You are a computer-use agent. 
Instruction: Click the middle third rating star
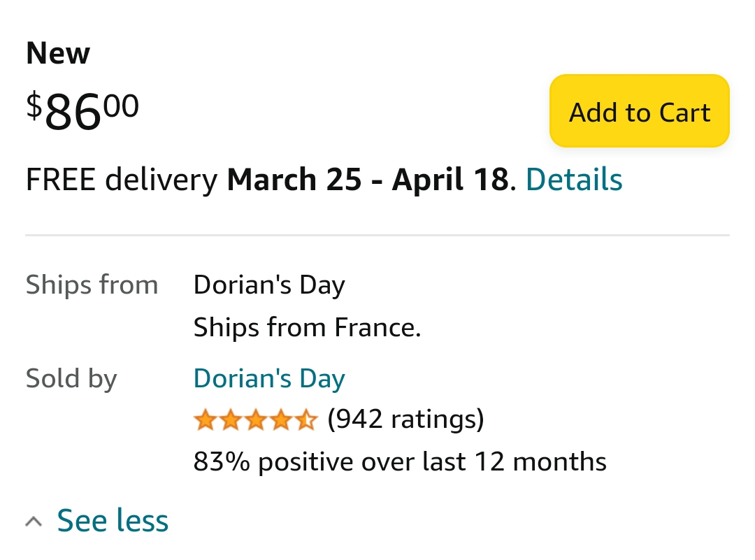click(x=256, y=420)
